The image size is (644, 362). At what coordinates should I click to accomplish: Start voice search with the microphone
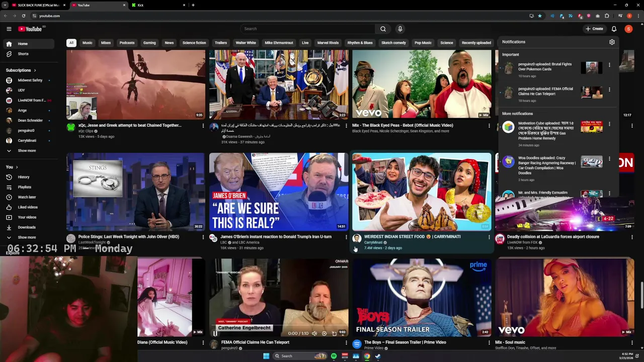click(x=400, y=29)
